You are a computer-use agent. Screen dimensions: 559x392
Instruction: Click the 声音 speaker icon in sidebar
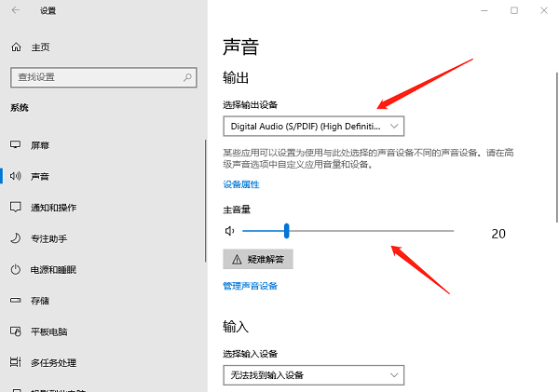[15, 176]
